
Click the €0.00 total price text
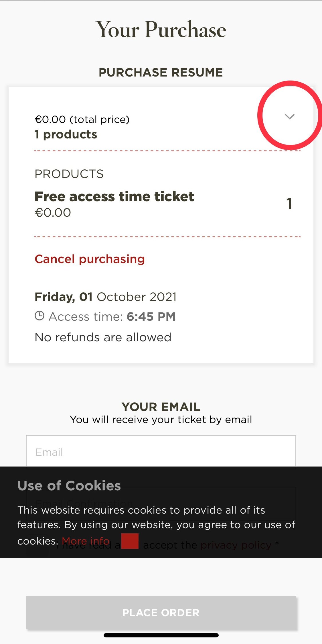[x=82, y=119]
